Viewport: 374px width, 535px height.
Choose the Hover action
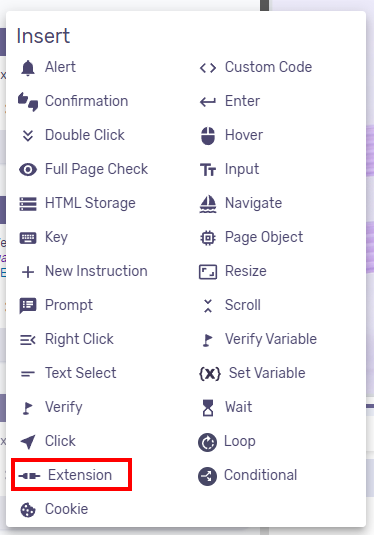(x=231, y=135)
